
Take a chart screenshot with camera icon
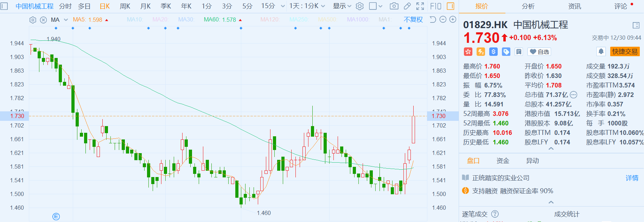394,6
